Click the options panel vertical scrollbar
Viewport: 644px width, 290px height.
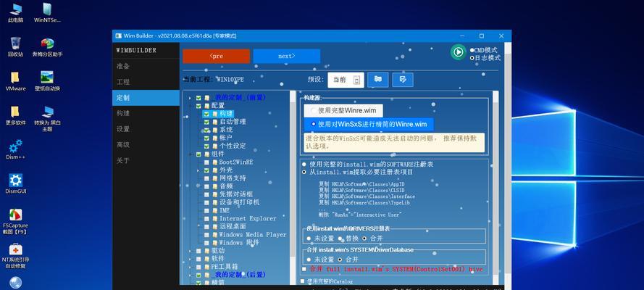pyautogui.click(x=495, y=187)
